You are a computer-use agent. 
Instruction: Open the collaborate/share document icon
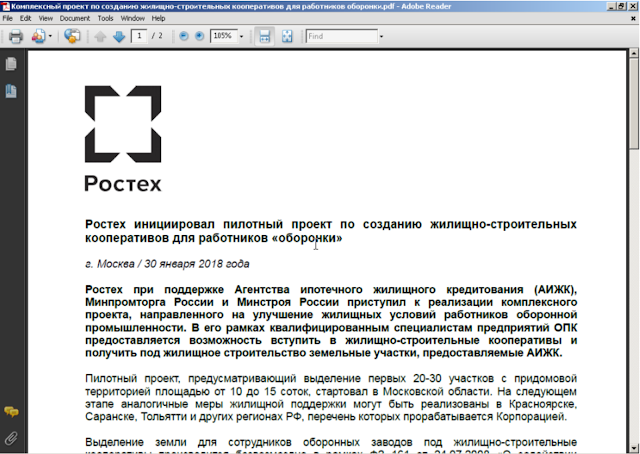coord(38,36)
